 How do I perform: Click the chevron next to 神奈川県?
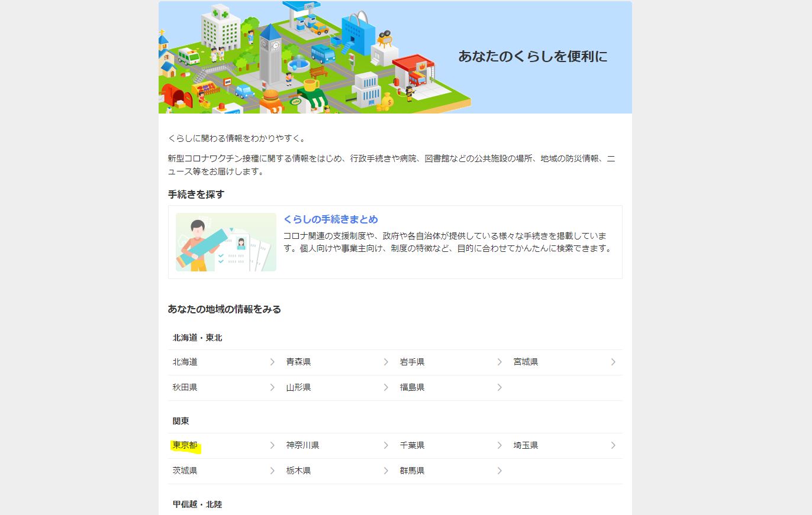pos(386,445)
